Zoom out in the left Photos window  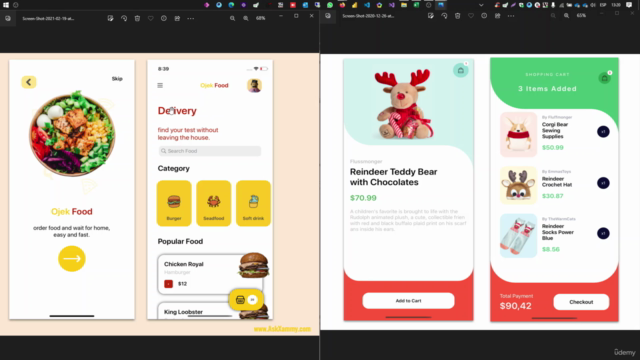232,18
